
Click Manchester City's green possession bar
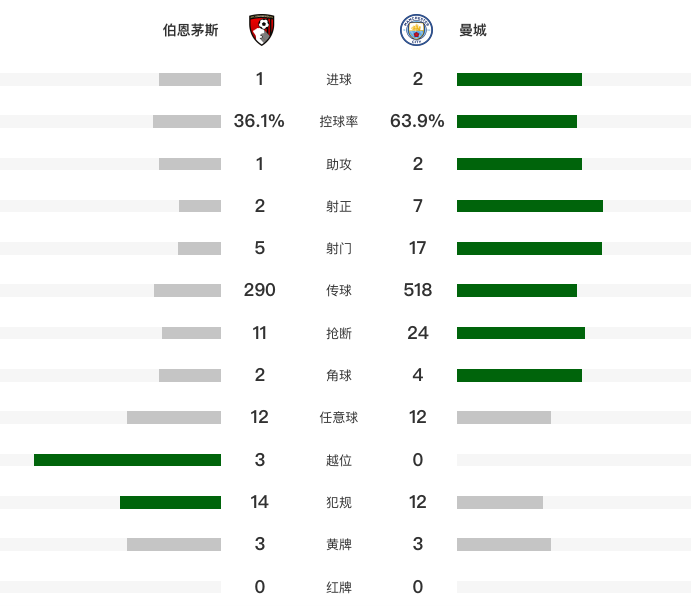point(517,121)
